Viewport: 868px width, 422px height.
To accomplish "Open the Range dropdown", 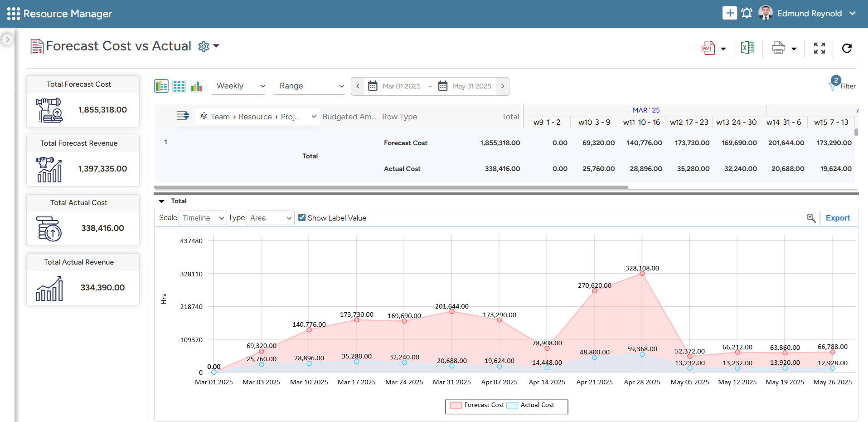I will click(x=310, y=86).
